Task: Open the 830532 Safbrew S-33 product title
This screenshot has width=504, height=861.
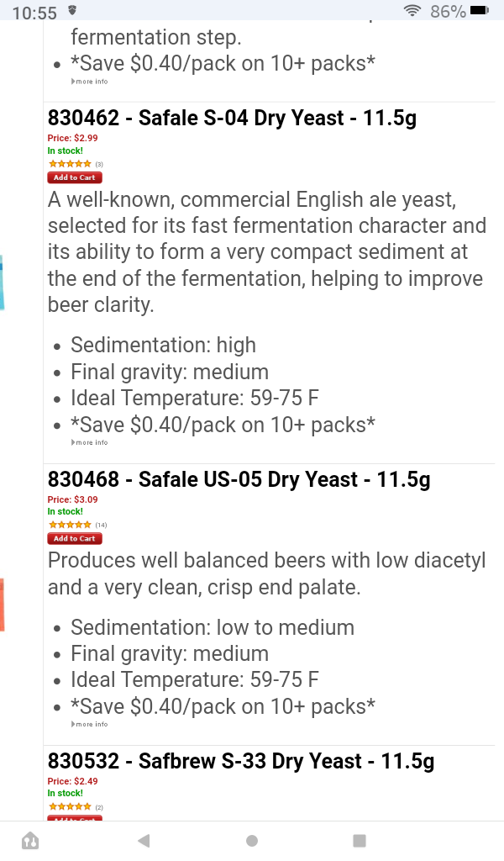Action: pos(241,762)
